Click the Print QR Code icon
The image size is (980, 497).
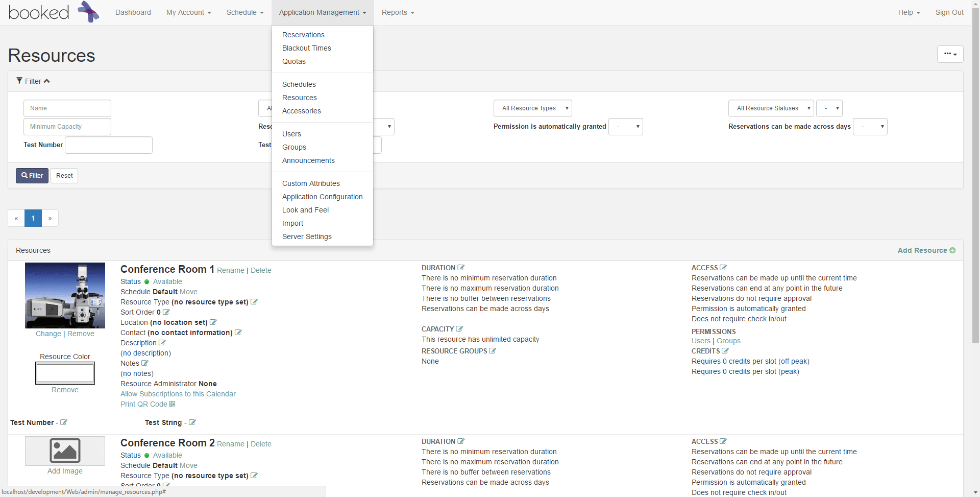pyautogui.click(x=173, y=404)
